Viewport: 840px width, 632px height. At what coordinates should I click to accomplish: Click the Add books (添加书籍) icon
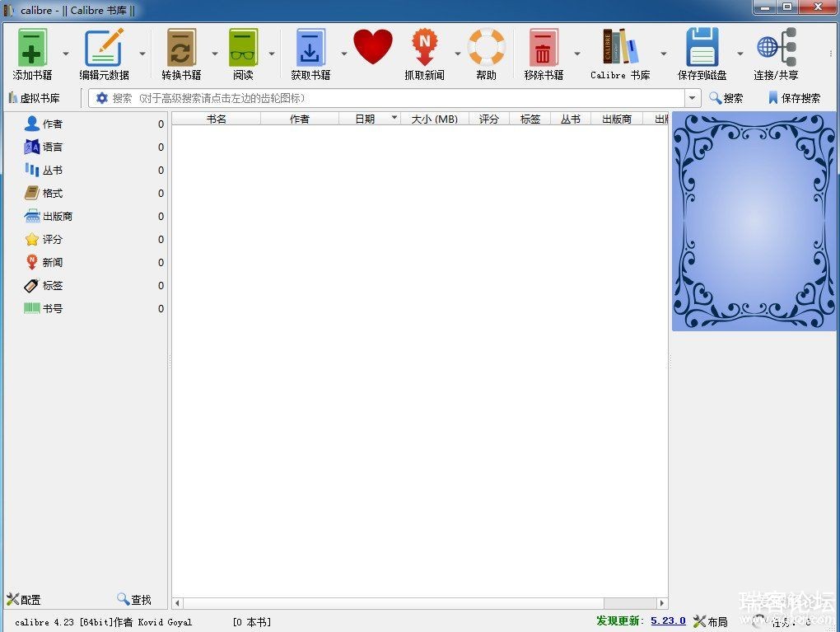click(32, 49)
